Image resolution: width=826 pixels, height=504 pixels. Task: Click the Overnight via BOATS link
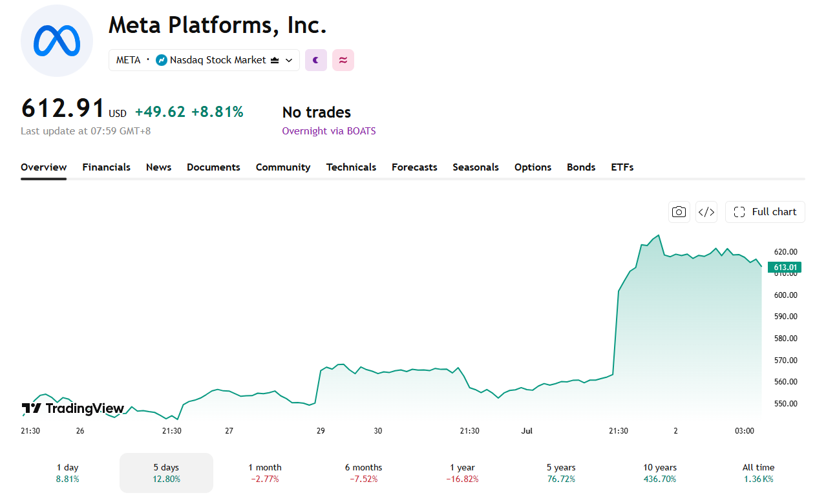point(329,131)
